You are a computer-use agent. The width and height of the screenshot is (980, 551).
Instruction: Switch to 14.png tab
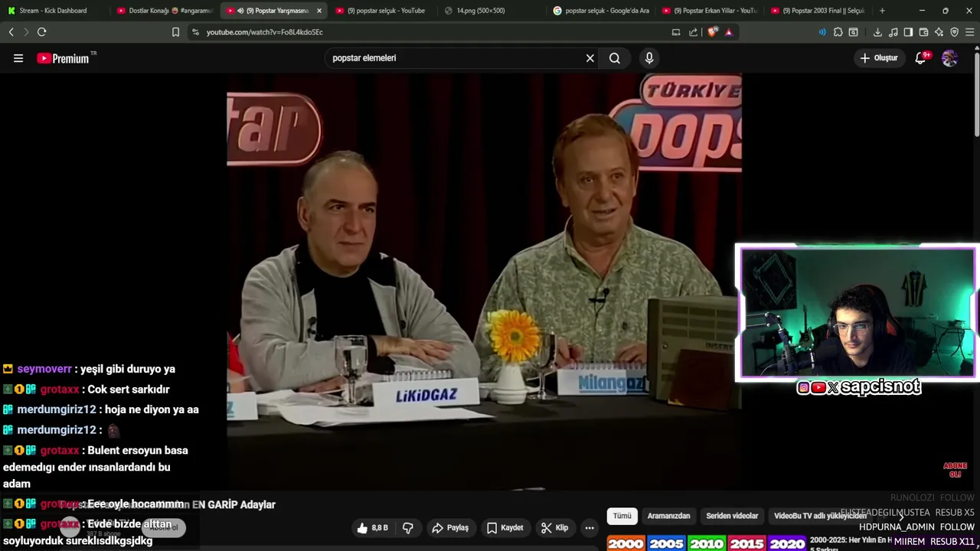click(490, 11)
